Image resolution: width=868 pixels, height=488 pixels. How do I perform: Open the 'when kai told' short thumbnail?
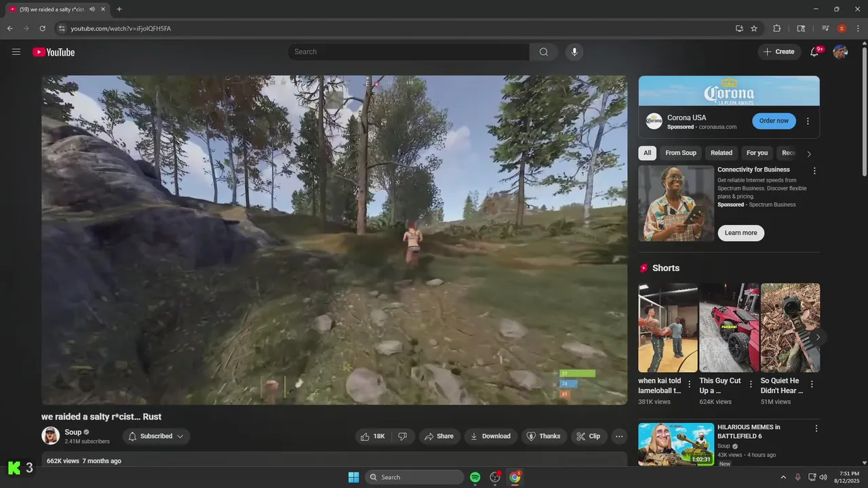[x=668, y=328]
